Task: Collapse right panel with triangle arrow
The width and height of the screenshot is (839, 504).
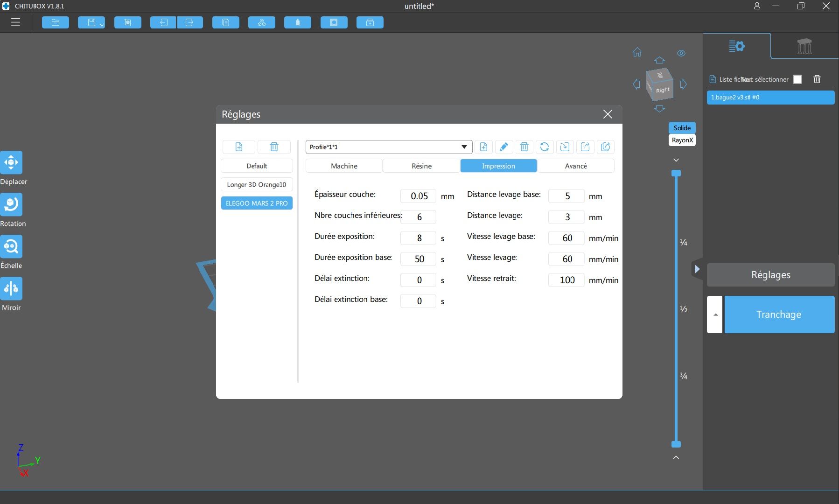Action: 697,269
